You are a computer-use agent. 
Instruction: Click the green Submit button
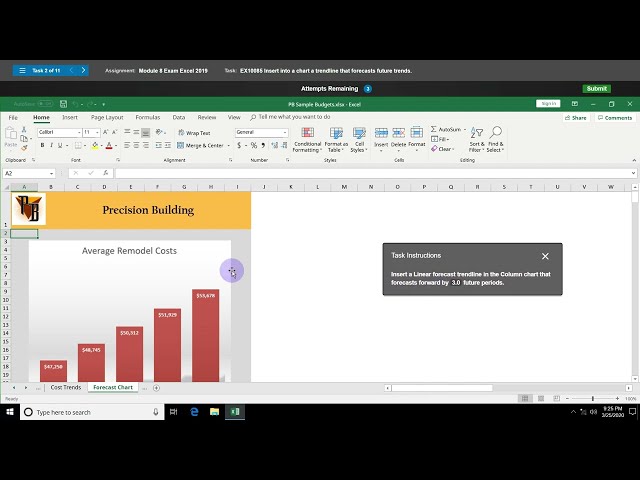pos(596,89)
